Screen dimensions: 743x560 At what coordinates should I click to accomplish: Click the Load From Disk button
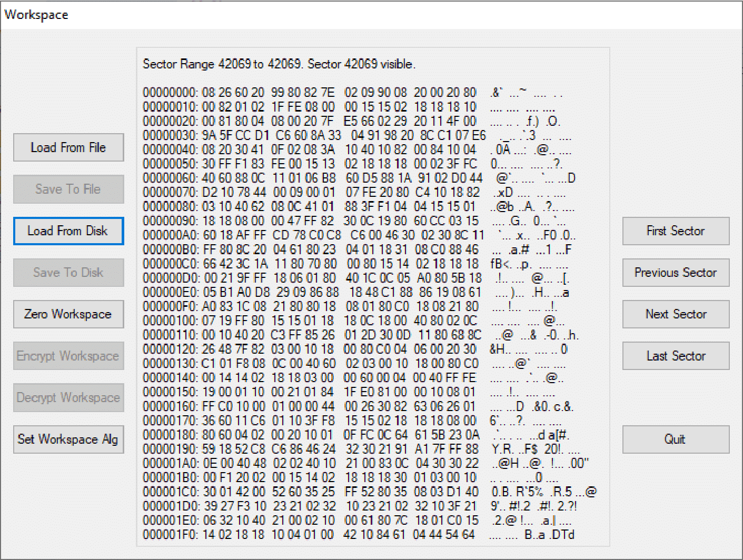[x=68, y=231]
